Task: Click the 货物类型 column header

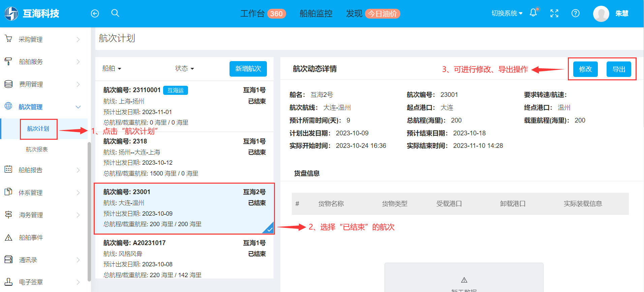Action: point(395,204)
